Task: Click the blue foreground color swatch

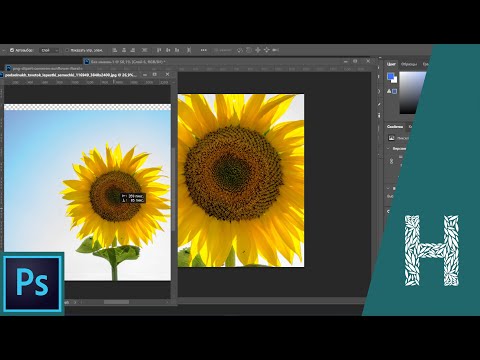Action: click(x=391, y=77)
